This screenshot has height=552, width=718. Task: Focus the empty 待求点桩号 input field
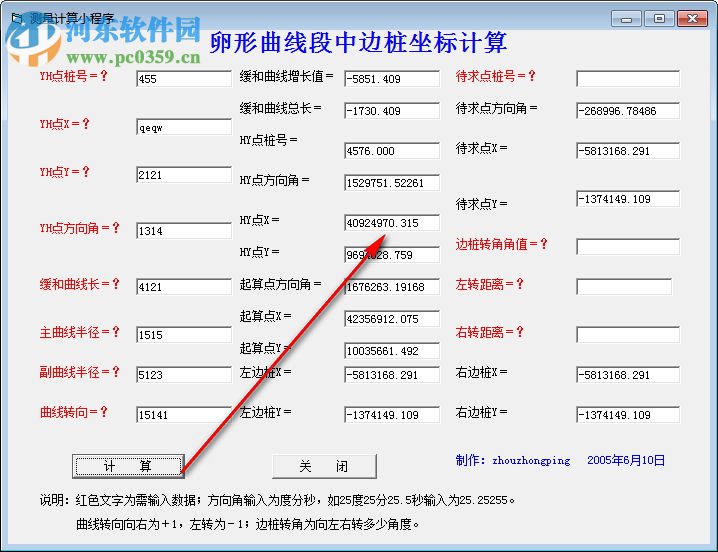click(x=628, y=78)
